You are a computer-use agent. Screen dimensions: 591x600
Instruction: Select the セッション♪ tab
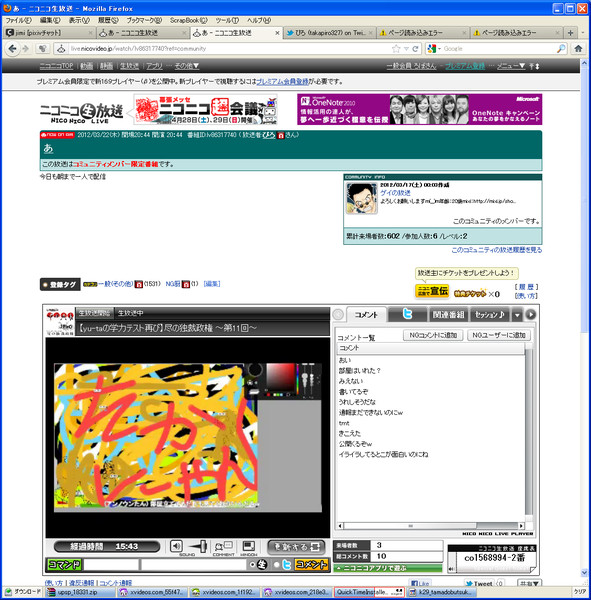pos(490,315)
